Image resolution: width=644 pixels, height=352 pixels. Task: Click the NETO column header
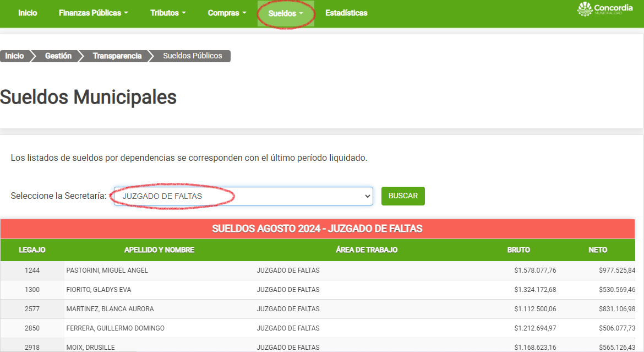click(598, 250)
